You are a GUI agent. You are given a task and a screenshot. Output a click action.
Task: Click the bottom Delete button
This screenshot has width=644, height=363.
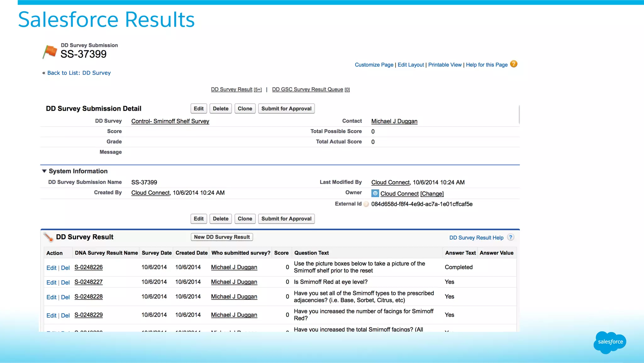click(221, 219)
